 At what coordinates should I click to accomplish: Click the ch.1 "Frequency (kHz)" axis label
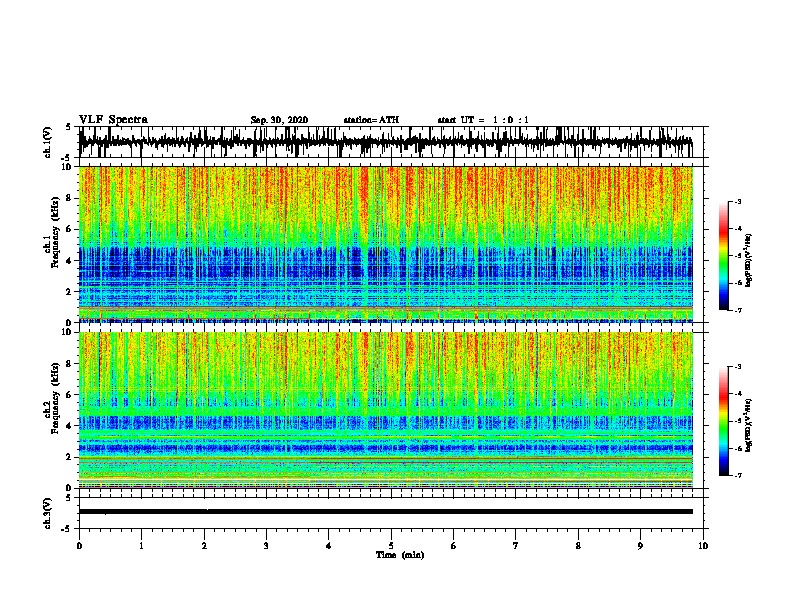click(55, 233)
